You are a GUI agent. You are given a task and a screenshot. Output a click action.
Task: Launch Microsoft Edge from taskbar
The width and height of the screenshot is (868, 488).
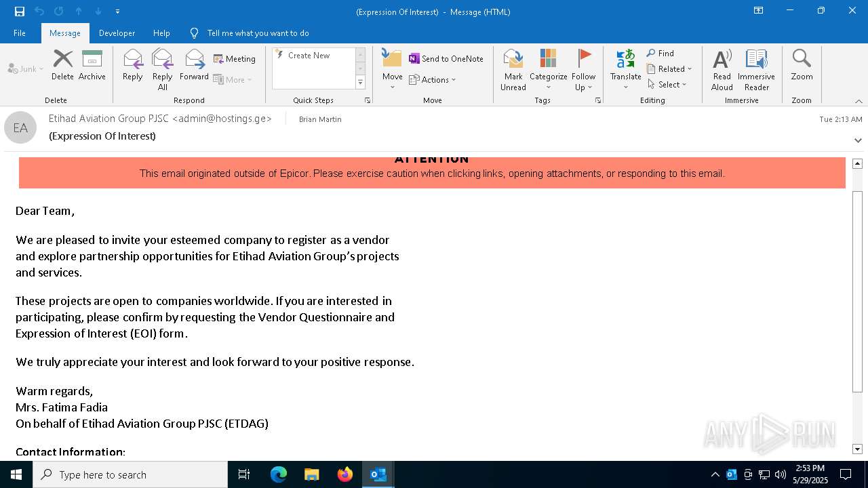pyautogui.click(x=279, y=474)
